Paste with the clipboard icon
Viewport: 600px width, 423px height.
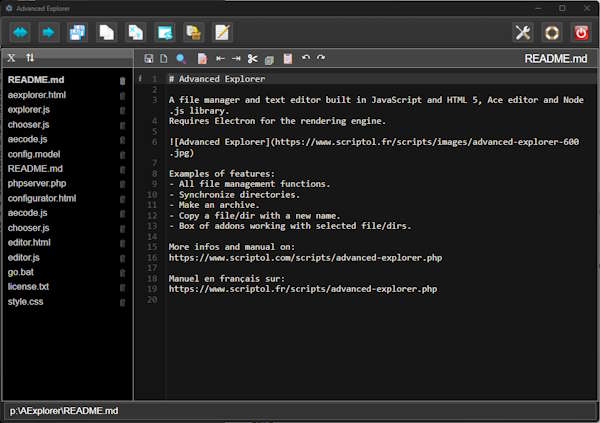288,59
